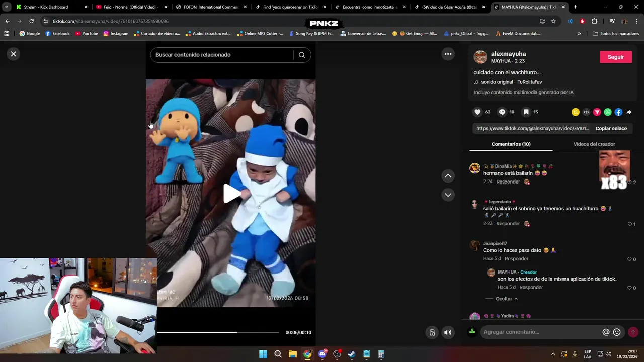Open the three-dot more options menu on video
Screen dimensions: 644x362
click(448, 54)
